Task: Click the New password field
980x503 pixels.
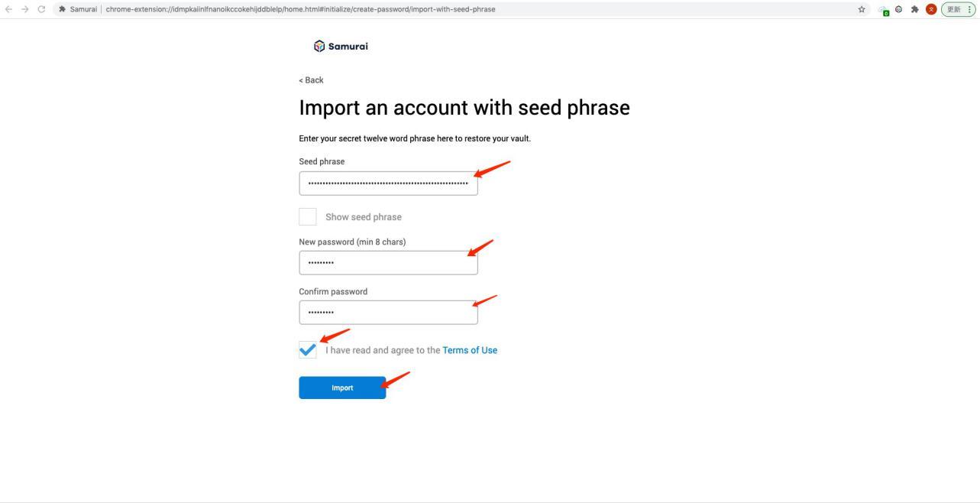Action: (x=388, y=263)
